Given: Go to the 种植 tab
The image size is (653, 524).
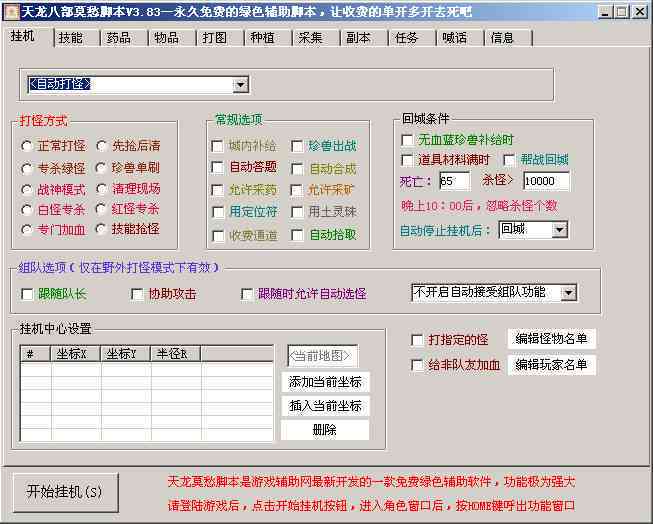Looking at the screenshot, I should tap(268, 38).
